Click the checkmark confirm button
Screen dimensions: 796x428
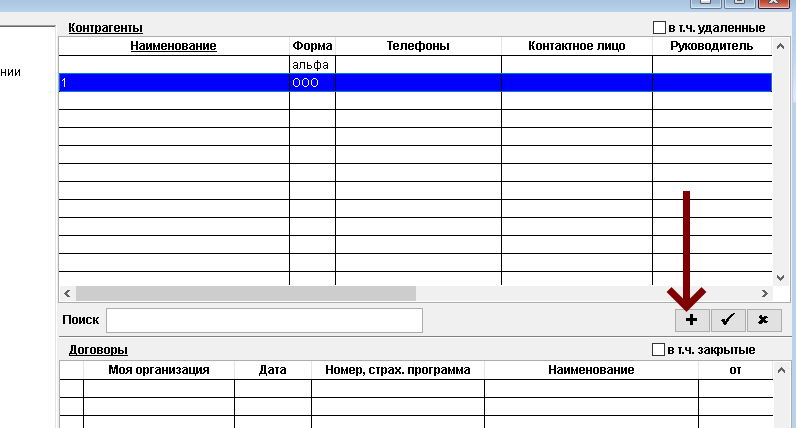click(x=727, y=320)
